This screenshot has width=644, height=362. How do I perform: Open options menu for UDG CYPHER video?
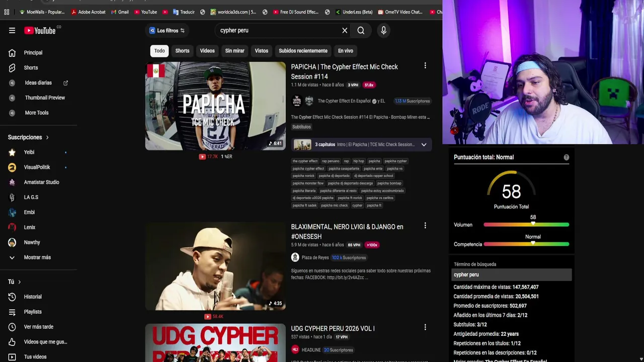[425, 327]
